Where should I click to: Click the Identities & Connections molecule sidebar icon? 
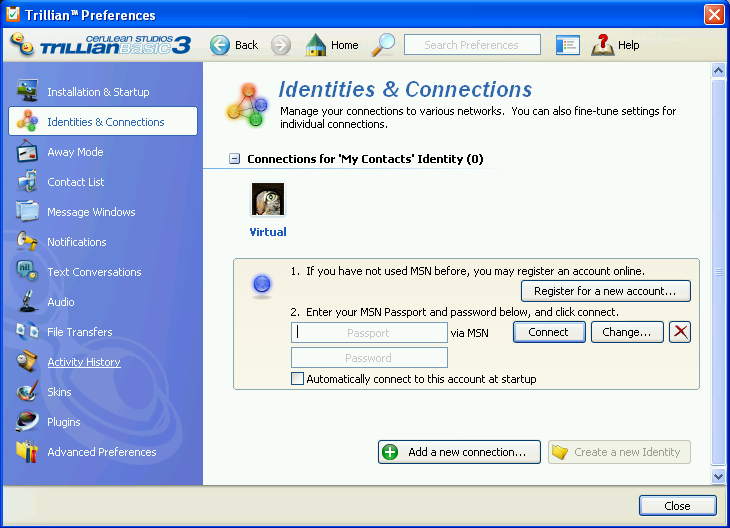tap(27, 121)
